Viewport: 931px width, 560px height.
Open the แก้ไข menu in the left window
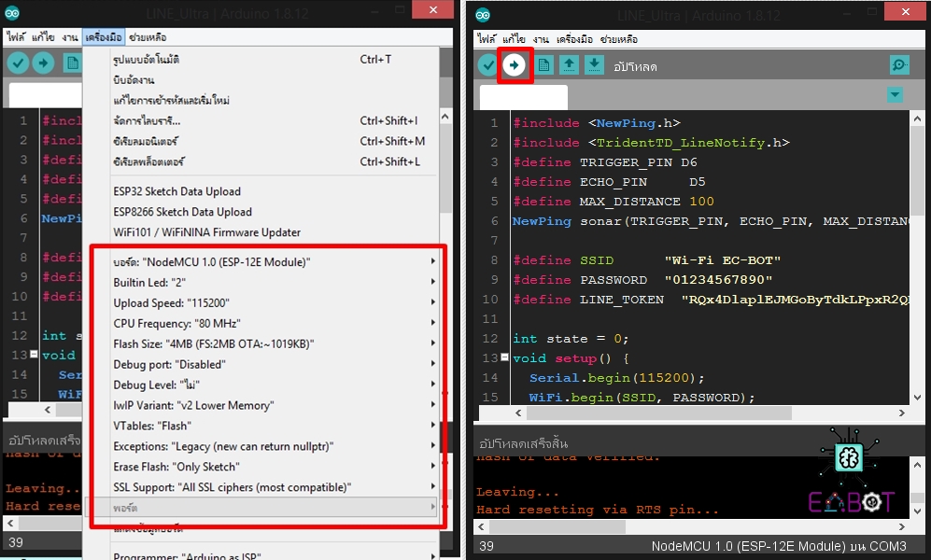[43, 37]
